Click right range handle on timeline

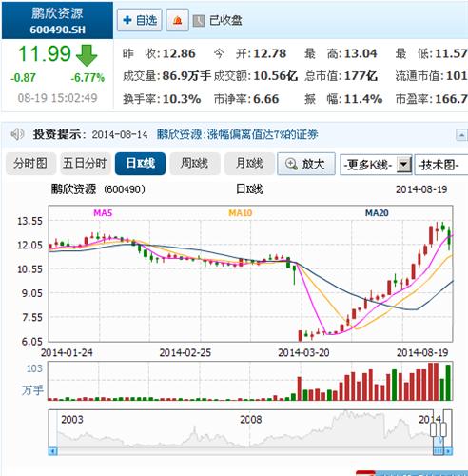(443, 429)
